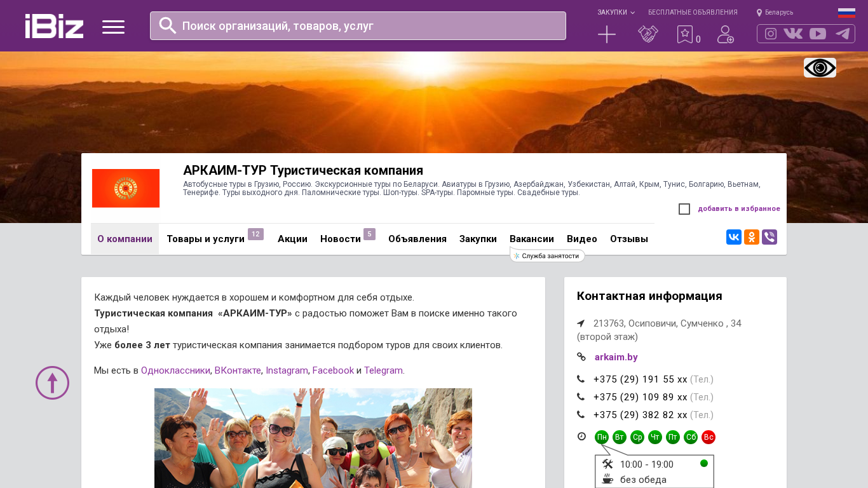Viewport: 868px width, 488px height.
Task: Click phone icon beside 382 82 number
Action: coord(581,415)
